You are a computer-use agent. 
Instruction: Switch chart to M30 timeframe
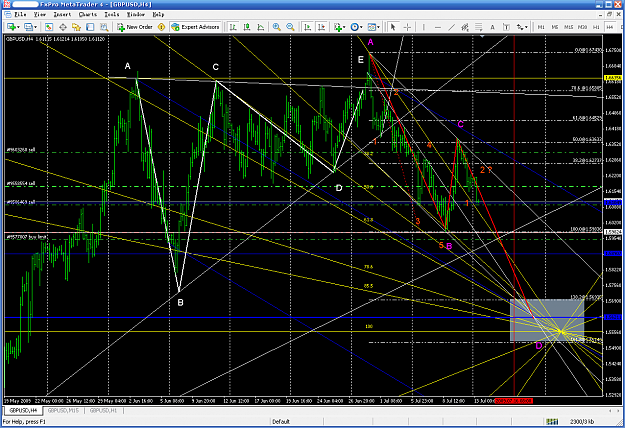[x=582, y=27]
